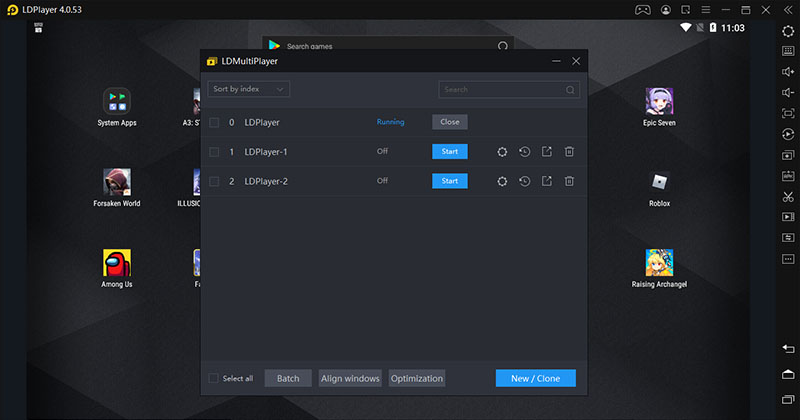Click the volume down sidebar icon
Screen dimensions: 800x420
click(788, 92)
